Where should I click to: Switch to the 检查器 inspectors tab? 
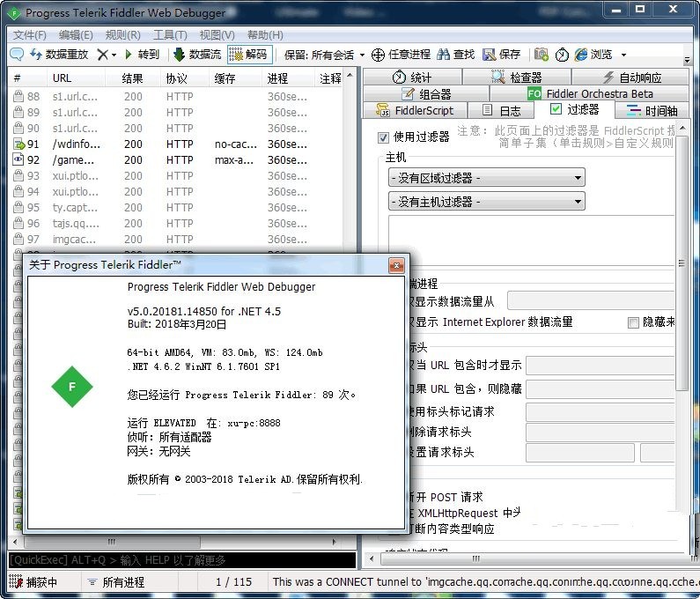517,78
